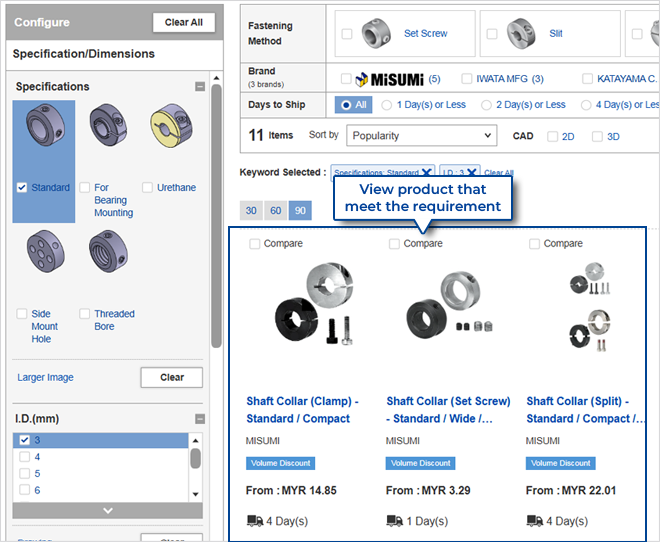This screenshot has height=542, width=660.
Task: Tick Compare for Shaft Collar (Clamp)
Action: (255, 244)
